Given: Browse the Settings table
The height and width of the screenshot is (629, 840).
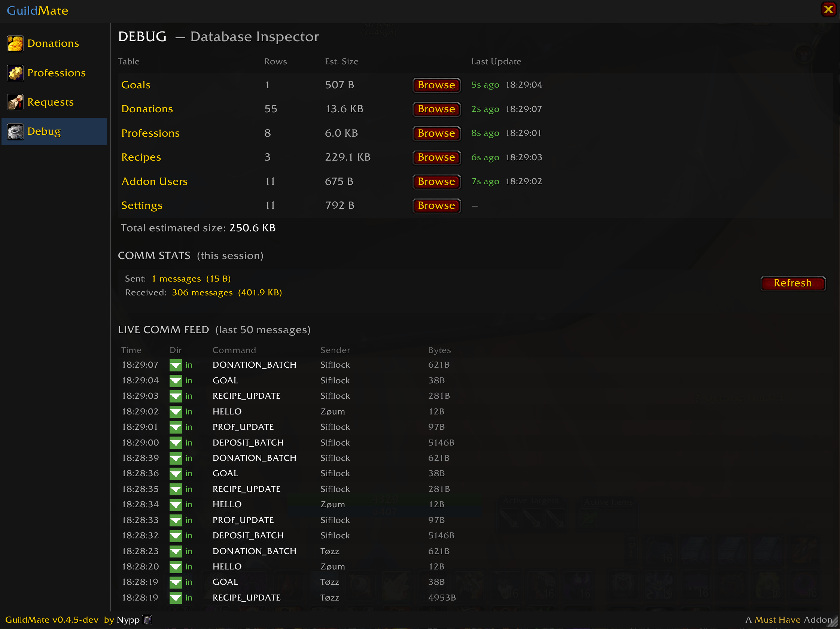Looking at the screenshot, I should (436, 206).
